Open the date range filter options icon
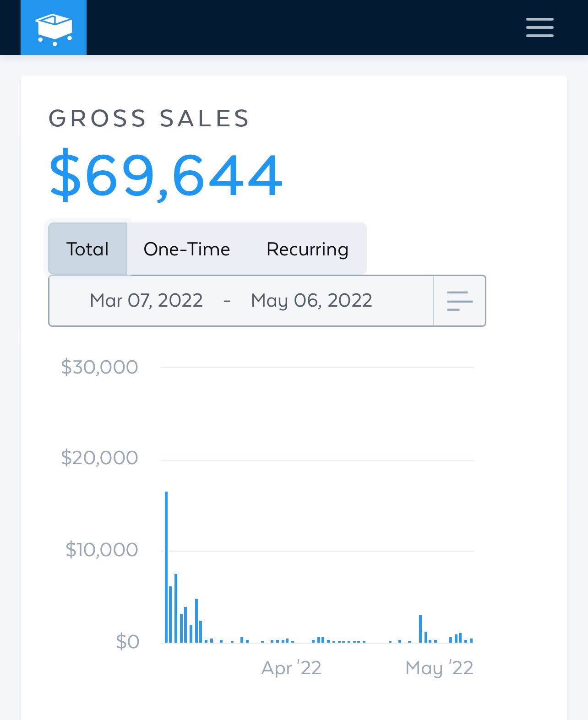This screenshot has width=588, height=720. point(459,301)
